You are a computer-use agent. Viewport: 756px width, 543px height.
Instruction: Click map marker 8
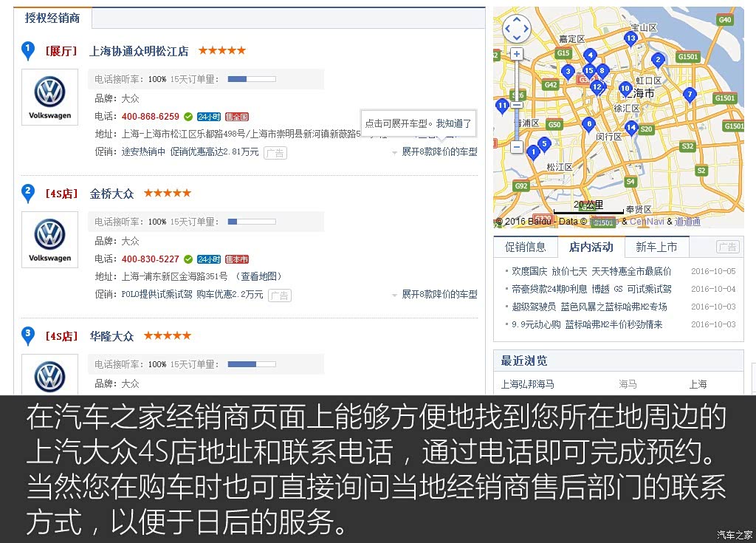pos(602,72)
